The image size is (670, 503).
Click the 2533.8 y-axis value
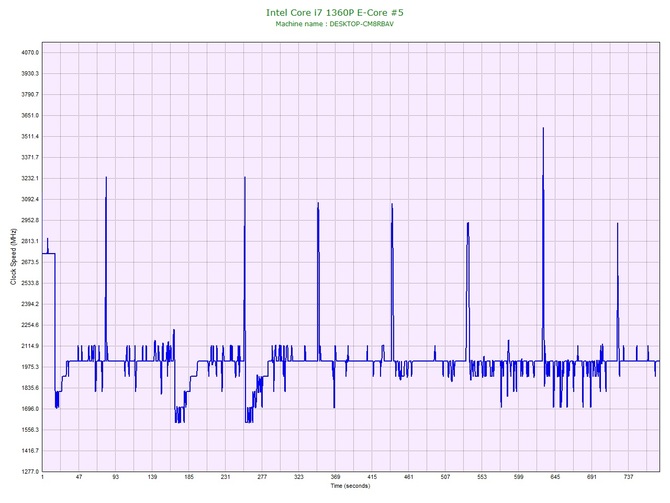(x=30, y=283)
